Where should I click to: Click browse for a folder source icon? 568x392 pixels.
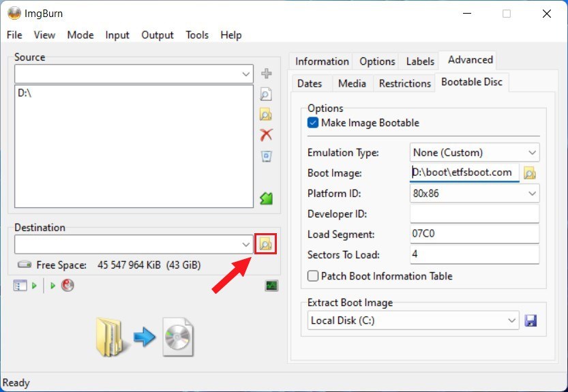click(267, 115)
